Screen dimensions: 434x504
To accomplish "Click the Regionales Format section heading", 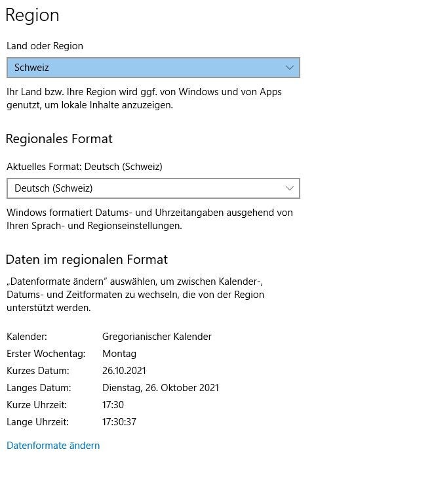I will (59, 139).
